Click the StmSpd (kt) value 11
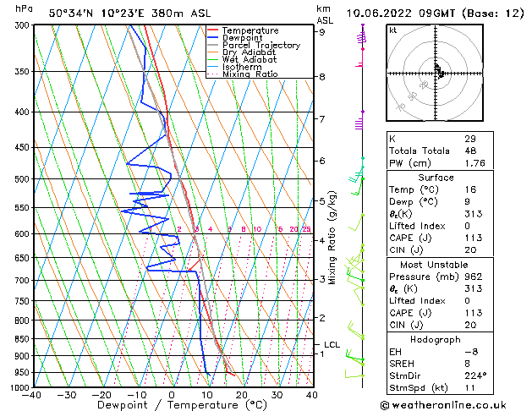532x411 pixels. coord(469,387)
